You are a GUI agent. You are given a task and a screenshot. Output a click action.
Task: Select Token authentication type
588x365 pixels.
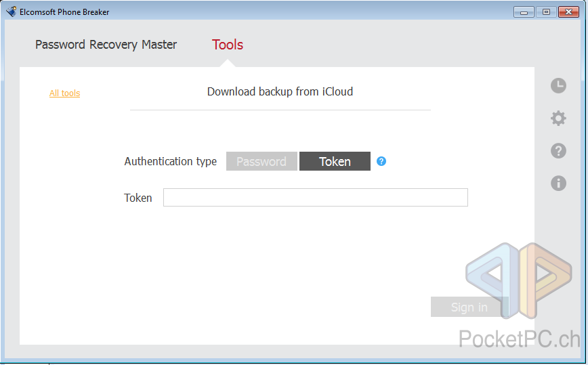click(335, 161)
